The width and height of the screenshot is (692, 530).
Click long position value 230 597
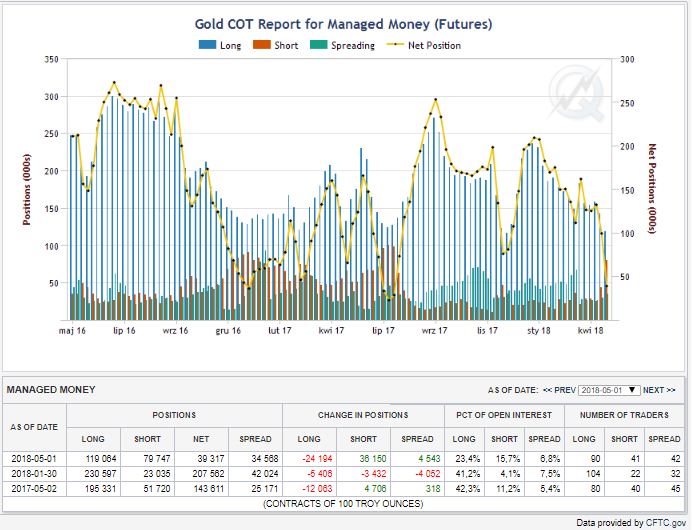tap(101, 474)
